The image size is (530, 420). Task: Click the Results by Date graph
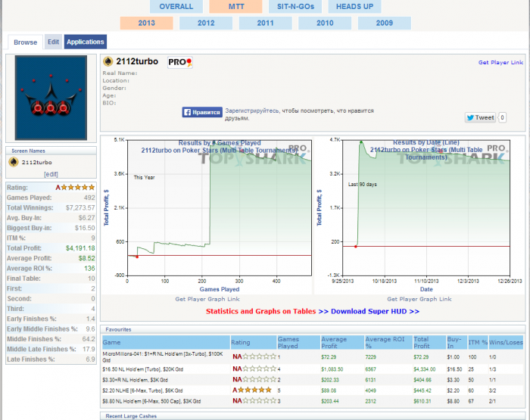pos(419,214)
